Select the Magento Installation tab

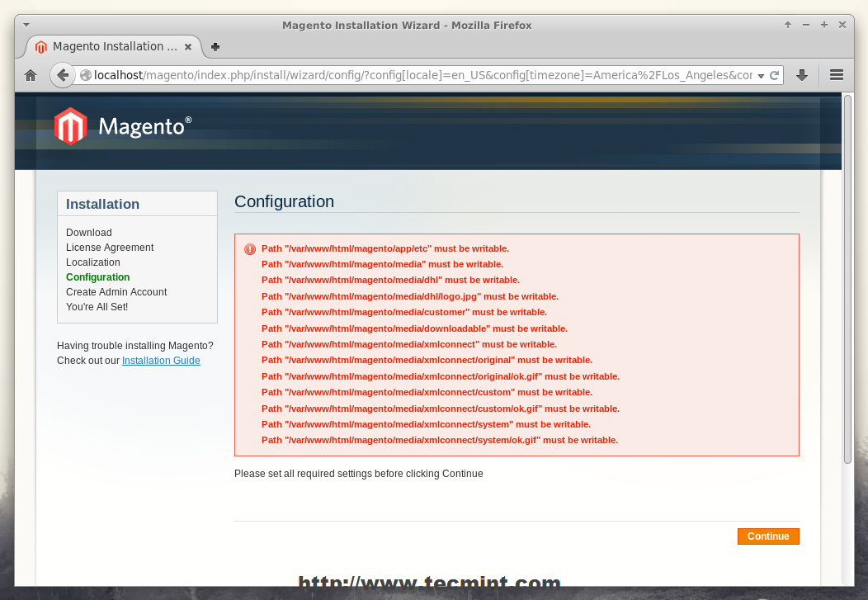114,47
